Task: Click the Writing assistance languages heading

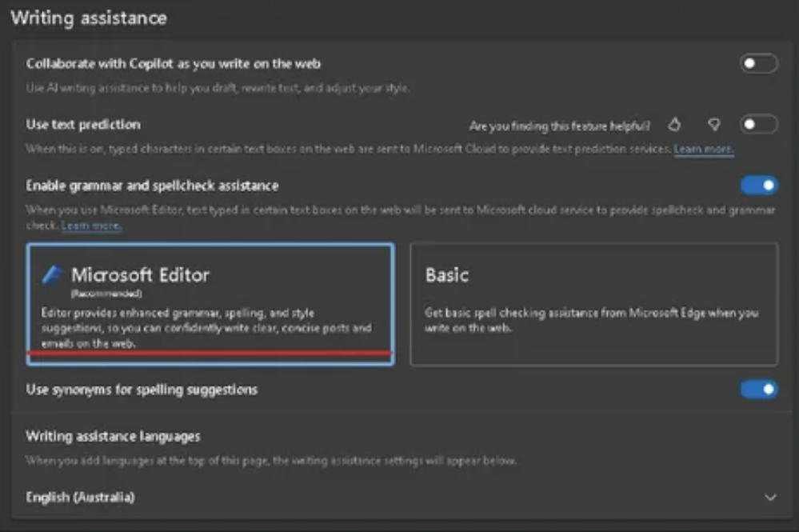Action: pyautogui.click(x=113, y=436)
